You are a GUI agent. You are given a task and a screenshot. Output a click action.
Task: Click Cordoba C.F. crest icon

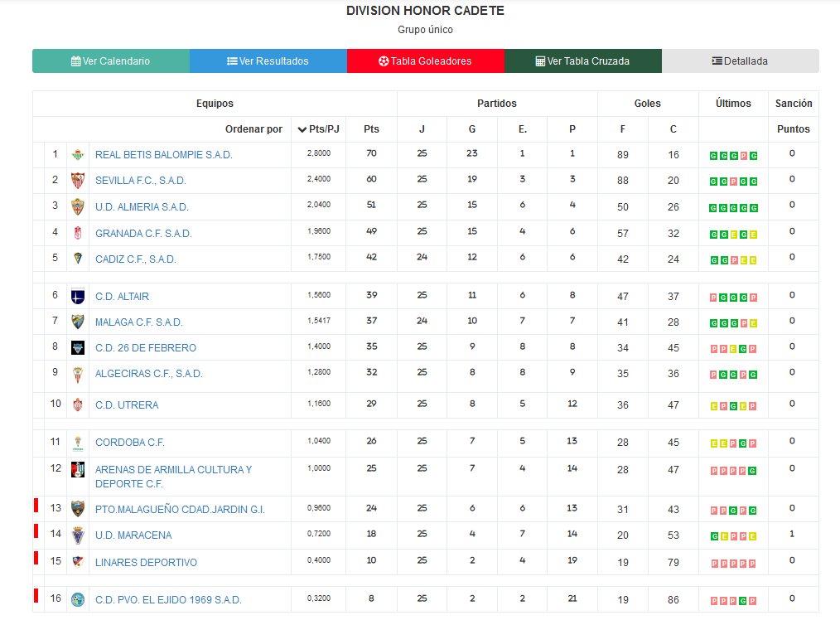78,443
